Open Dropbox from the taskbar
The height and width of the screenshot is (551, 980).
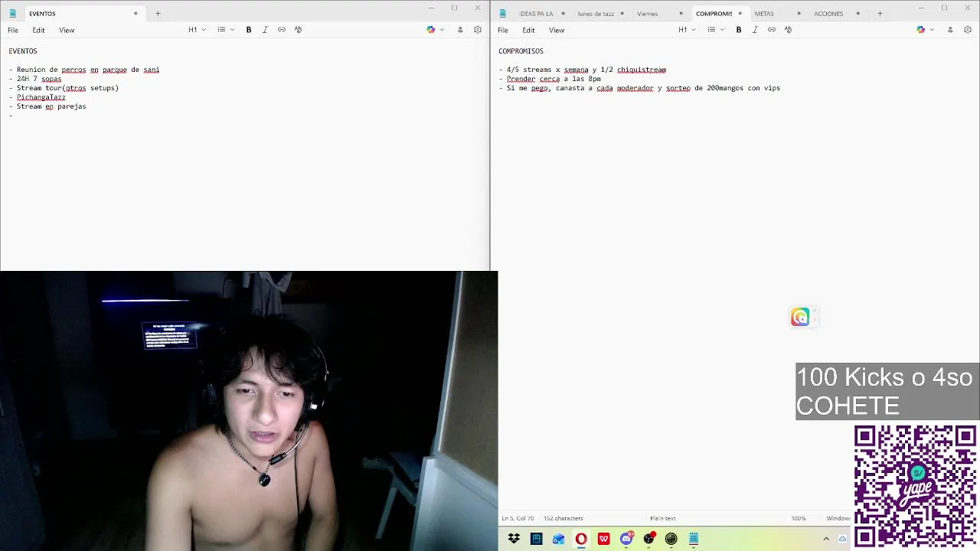tap(514, 539)
